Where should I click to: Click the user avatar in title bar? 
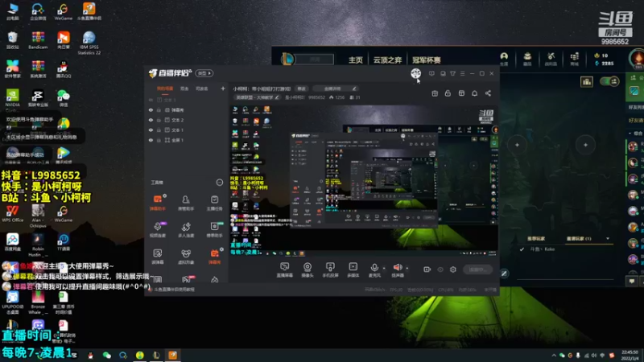point(415,73)
